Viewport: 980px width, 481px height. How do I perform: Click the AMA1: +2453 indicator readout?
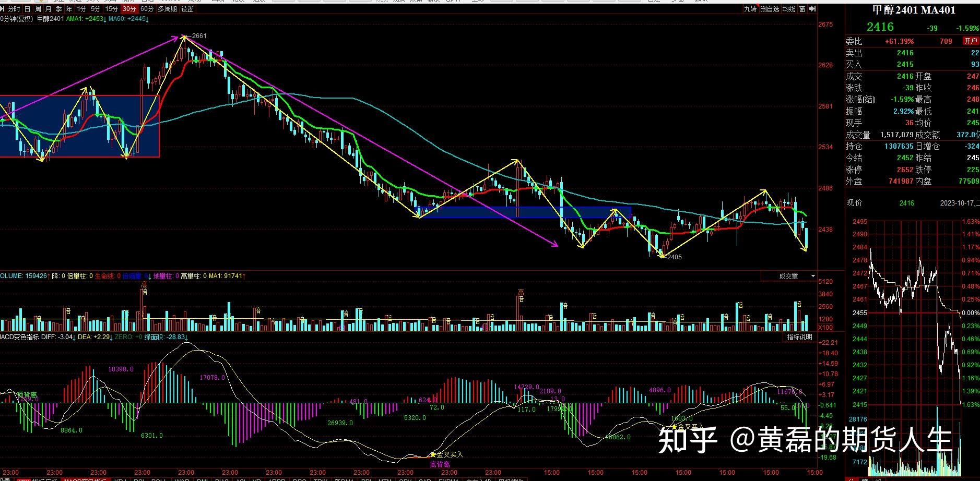87,19
